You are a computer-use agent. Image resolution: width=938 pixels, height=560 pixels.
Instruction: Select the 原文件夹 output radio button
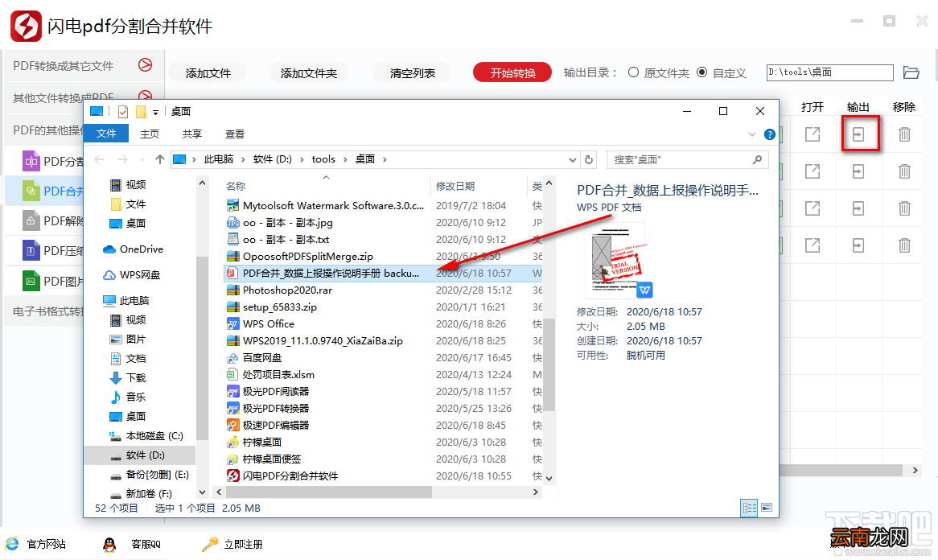tap(633, 72)
